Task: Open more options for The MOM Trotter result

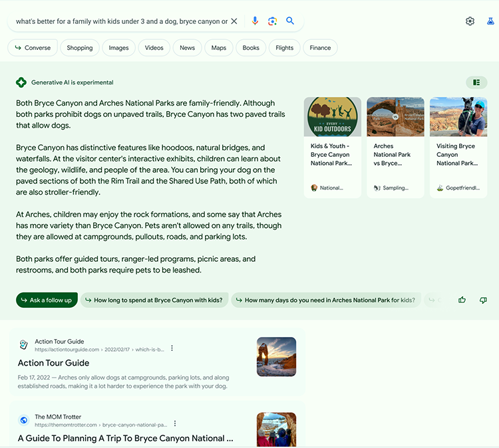Action: (175, 423)
